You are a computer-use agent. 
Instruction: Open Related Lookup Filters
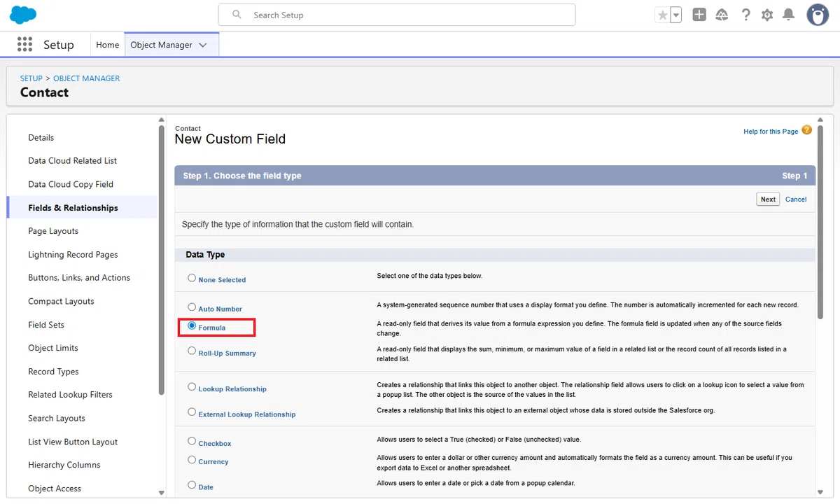click(70, 395)
